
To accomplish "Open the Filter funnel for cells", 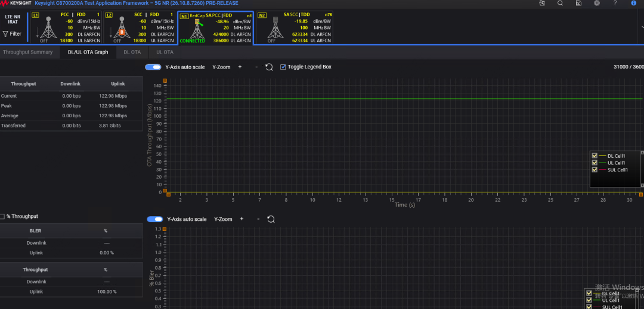I will click(6, 34).
